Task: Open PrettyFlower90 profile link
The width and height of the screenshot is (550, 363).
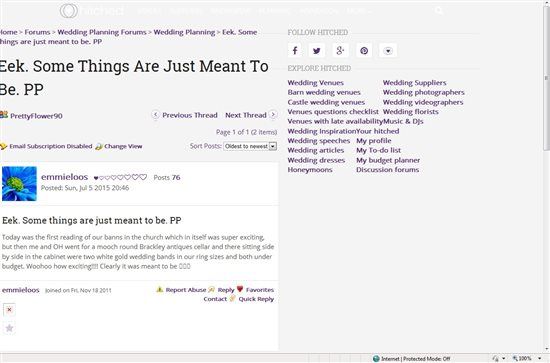Action: point(36,116)
